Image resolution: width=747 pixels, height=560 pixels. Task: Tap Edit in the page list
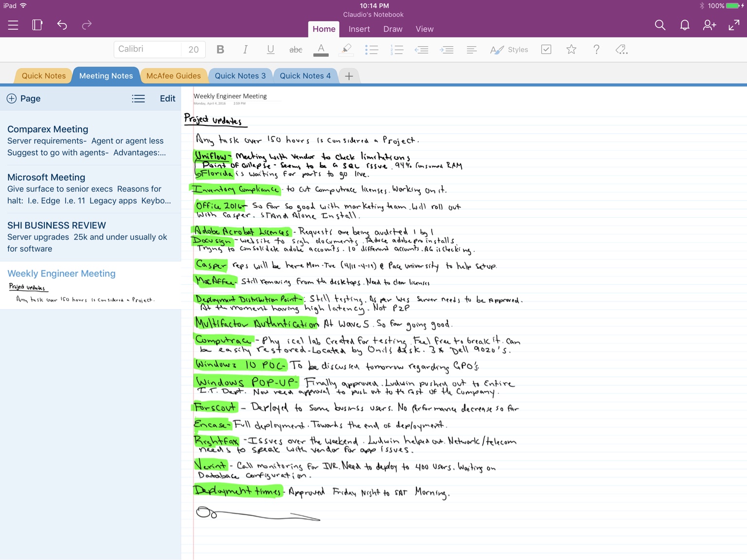coord(167,99)
